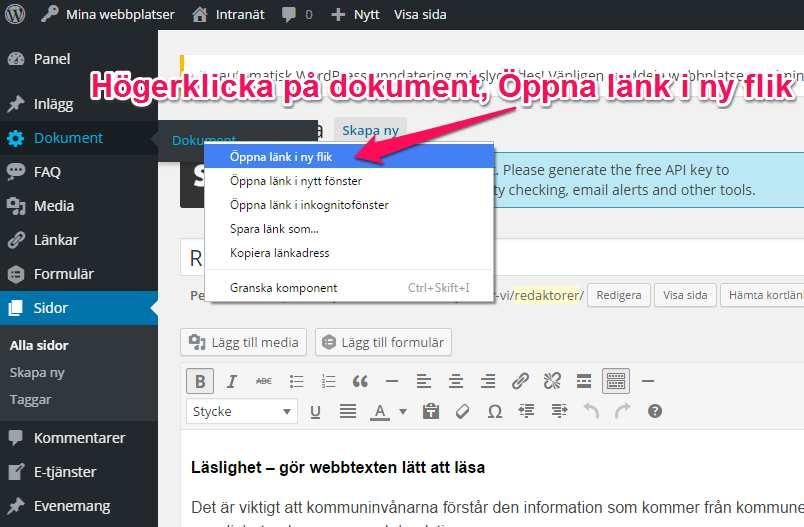Insert a numbered list
The height and width of the screenshot is (527, 804).
[x=328, y=381]
